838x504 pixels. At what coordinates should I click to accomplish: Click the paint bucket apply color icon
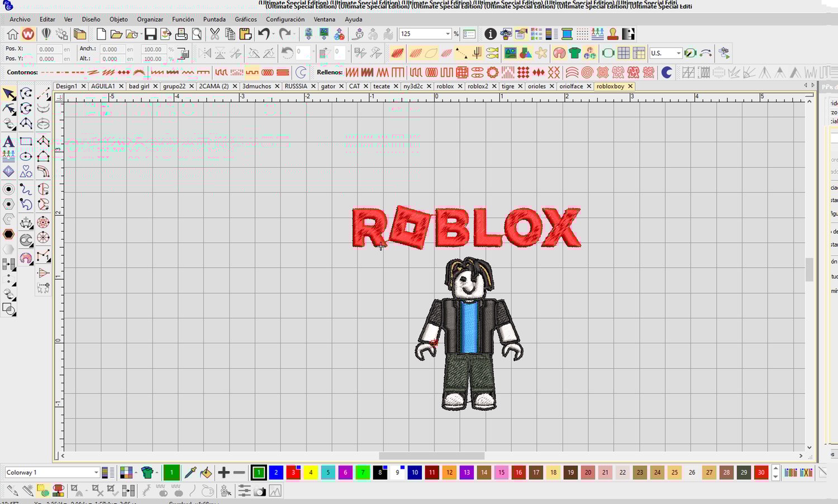[x=206, y=473]
